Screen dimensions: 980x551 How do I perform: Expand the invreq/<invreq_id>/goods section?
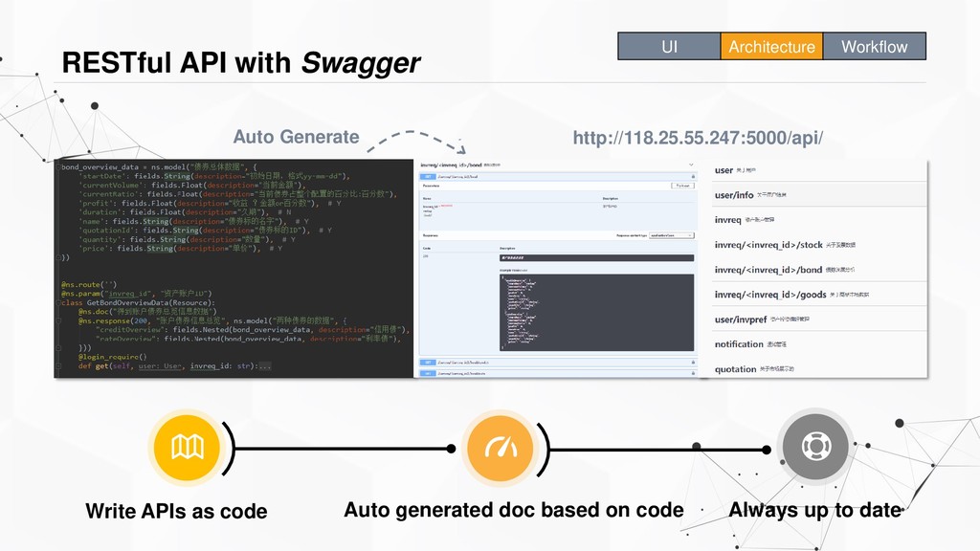pos(819,295)
